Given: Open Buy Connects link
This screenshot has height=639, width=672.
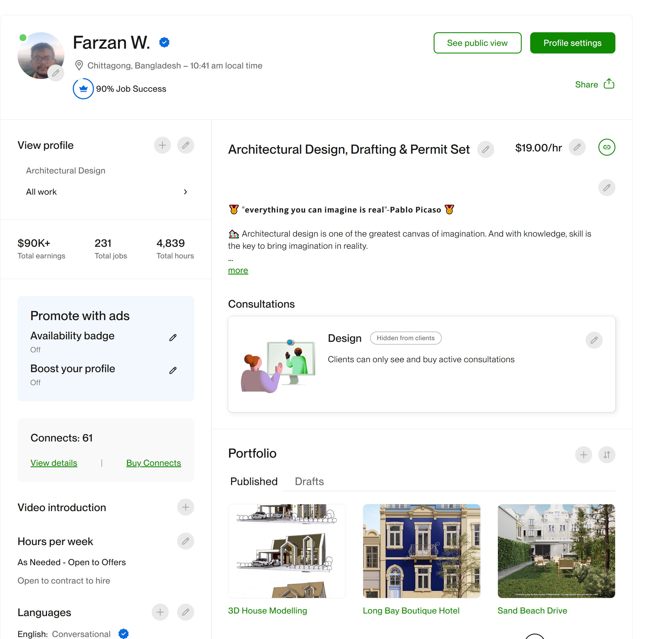Looking at the screenshot, I should click(153, 463).
